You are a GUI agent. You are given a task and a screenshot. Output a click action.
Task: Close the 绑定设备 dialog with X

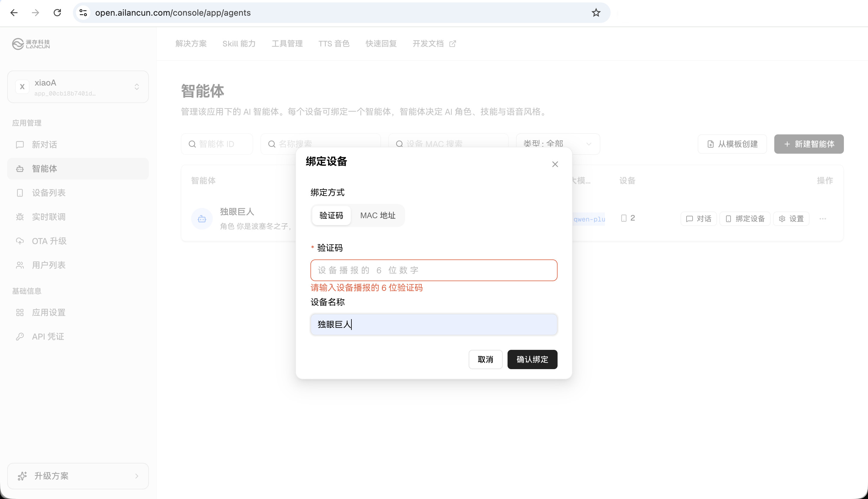tap(555, 164)
